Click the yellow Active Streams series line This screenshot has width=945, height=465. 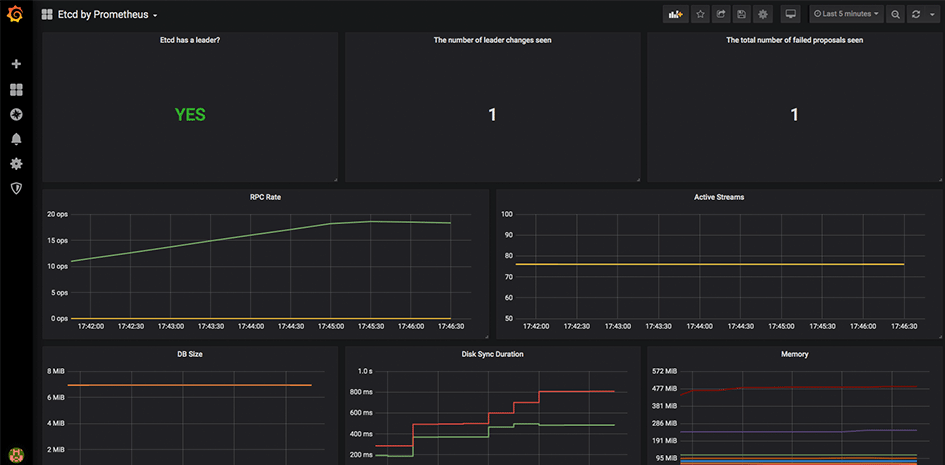point(710,264)
